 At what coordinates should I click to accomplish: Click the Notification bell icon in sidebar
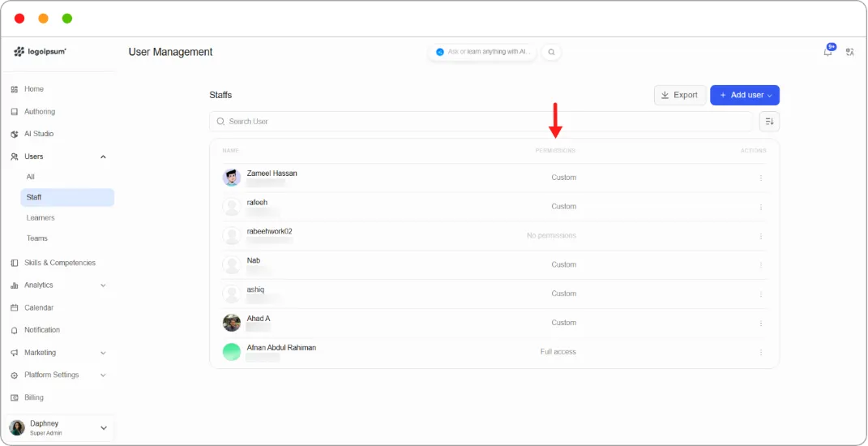[15, 330]
